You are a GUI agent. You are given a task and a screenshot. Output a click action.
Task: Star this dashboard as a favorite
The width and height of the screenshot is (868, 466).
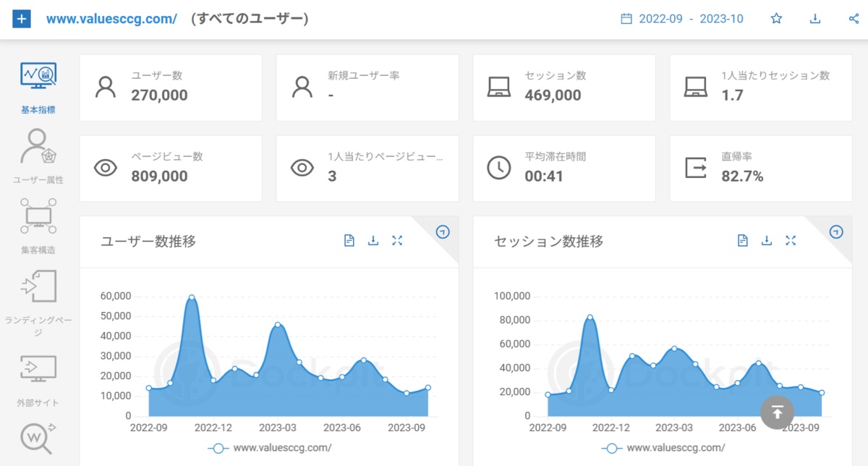pos(776,18)
